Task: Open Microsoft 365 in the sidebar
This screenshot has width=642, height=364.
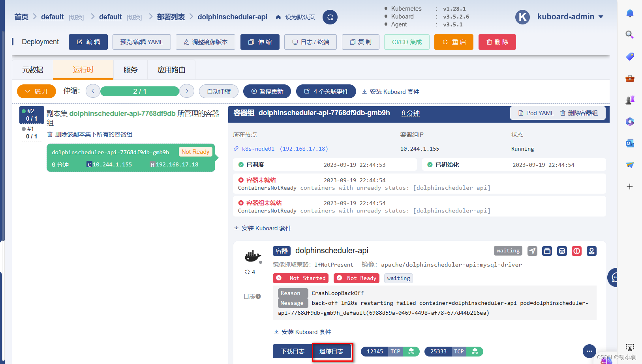Action: (x=630, y=121)
